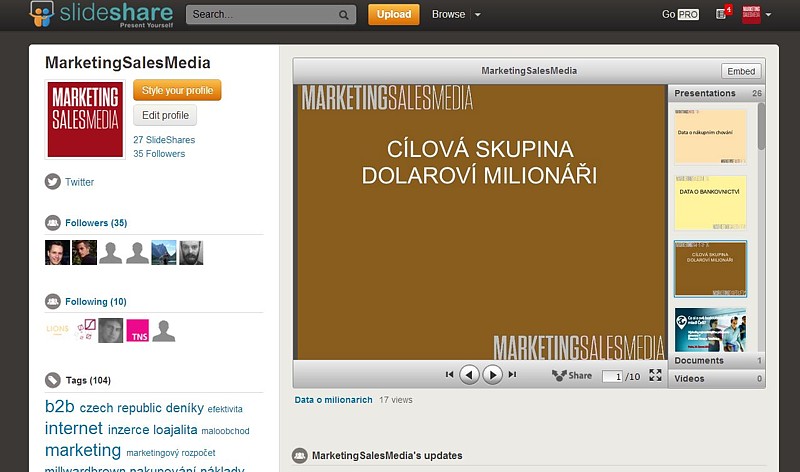Open the Twitter link
The height and width of the screenshot is (472, 800).
(x=80, y=182)
